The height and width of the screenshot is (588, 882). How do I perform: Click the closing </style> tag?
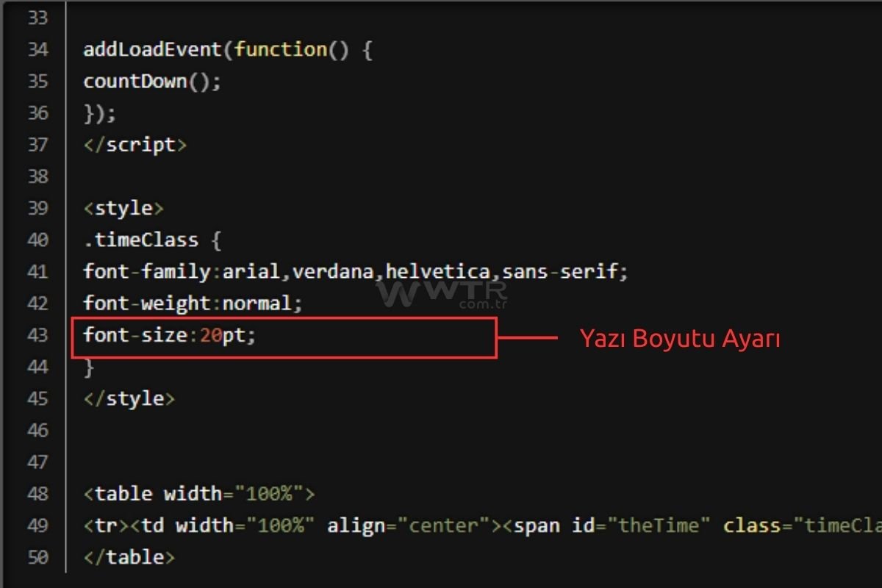(x=129, y=398)
